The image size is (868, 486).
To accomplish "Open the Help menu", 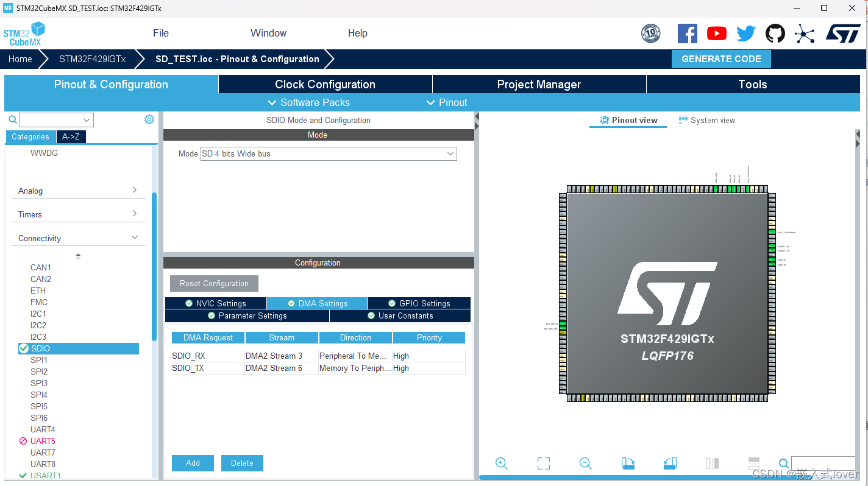I will [358, 33].
